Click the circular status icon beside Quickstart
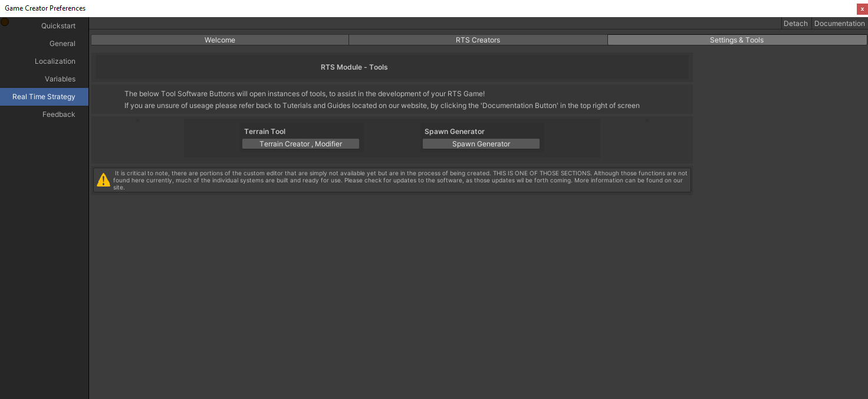The height and width of the screenshot is (399, 868). click(4, 21)
